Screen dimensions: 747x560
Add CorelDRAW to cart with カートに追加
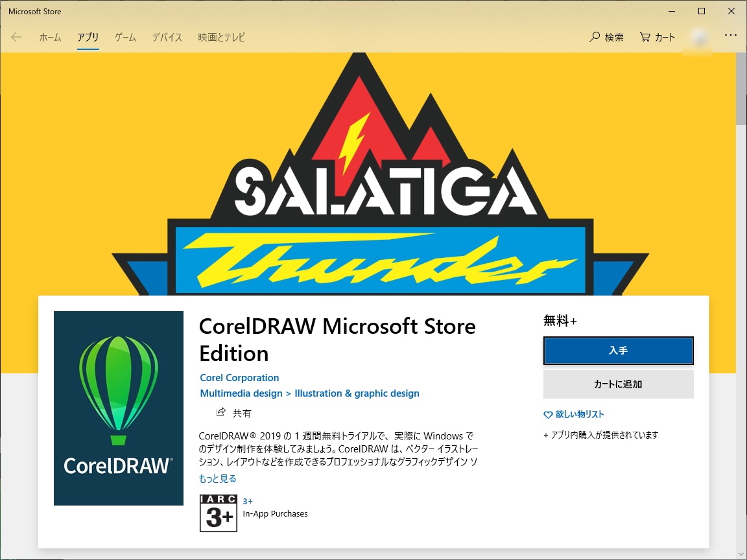pyautogui.click(x=618, y=384)
